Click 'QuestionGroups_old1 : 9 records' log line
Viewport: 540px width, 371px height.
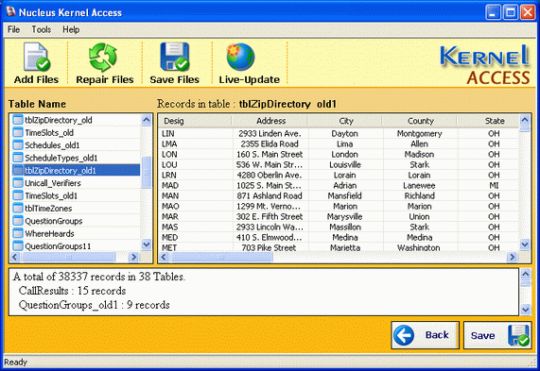(x=94, y=305)
